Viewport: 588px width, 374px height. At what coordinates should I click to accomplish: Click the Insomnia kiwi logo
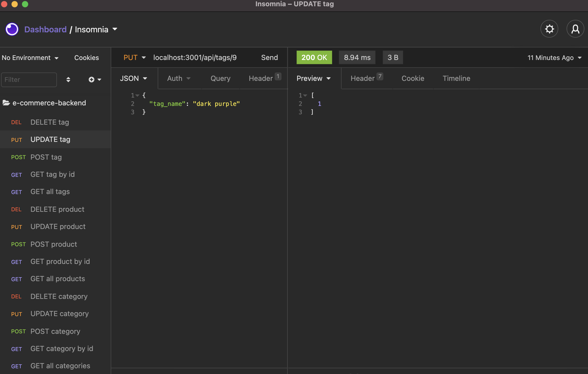[x=12, y=29]
